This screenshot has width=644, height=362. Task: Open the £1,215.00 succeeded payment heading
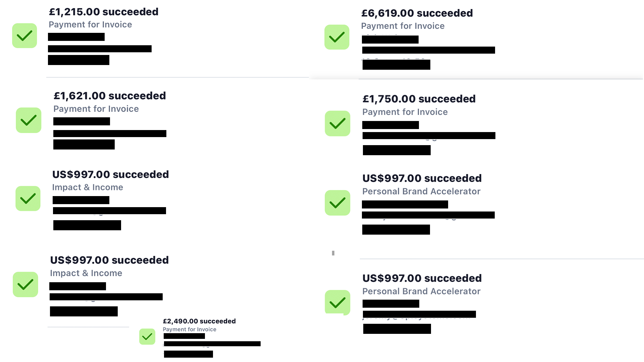103,12
